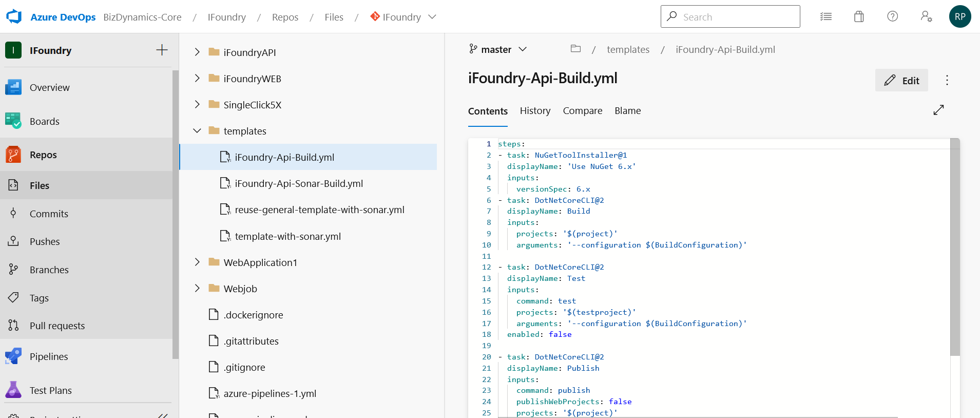Go to templates in the file path

coord(628,49)
